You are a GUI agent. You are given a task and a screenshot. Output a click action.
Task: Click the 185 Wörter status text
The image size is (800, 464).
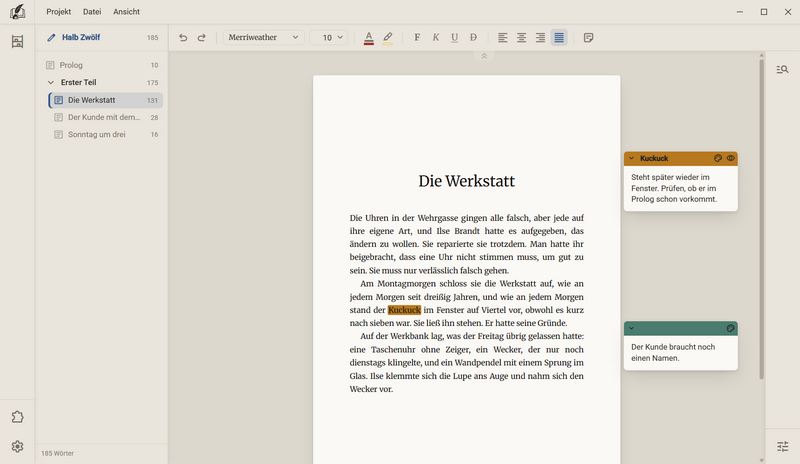click(58, 453)
